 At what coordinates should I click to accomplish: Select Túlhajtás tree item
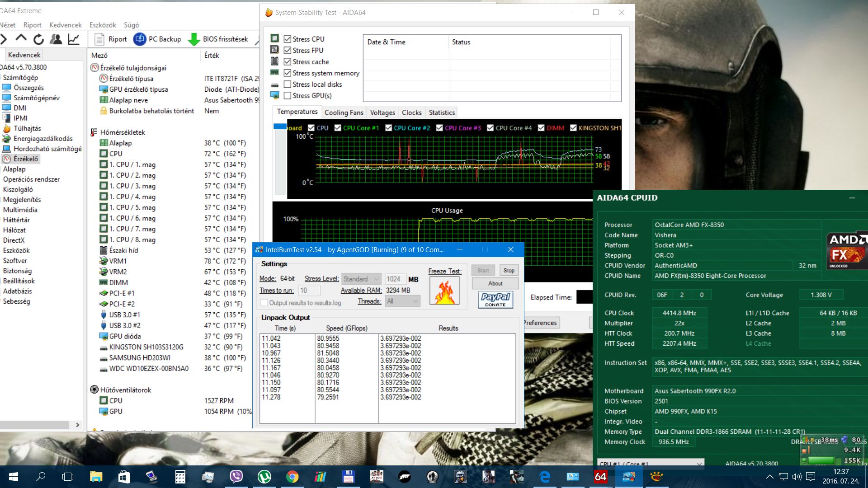[27, 128]
